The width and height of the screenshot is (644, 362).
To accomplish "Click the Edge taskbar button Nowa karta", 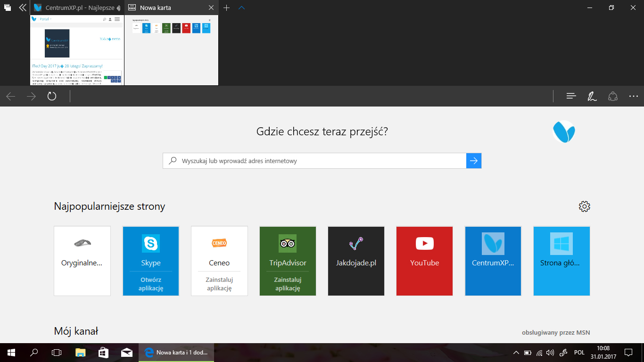I will [177, 353].
